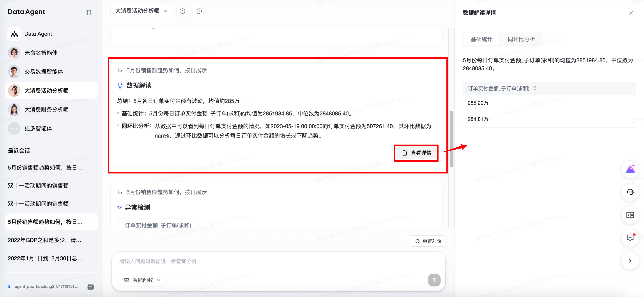Screen dimensions: 644x297
Task: Start new chat plus icon
Action: [199, 11]
